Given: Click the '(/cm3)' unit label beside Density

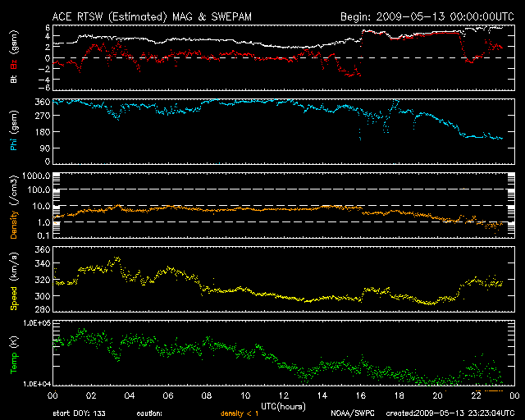Looking at the screenshot, I should pos(15,190).
